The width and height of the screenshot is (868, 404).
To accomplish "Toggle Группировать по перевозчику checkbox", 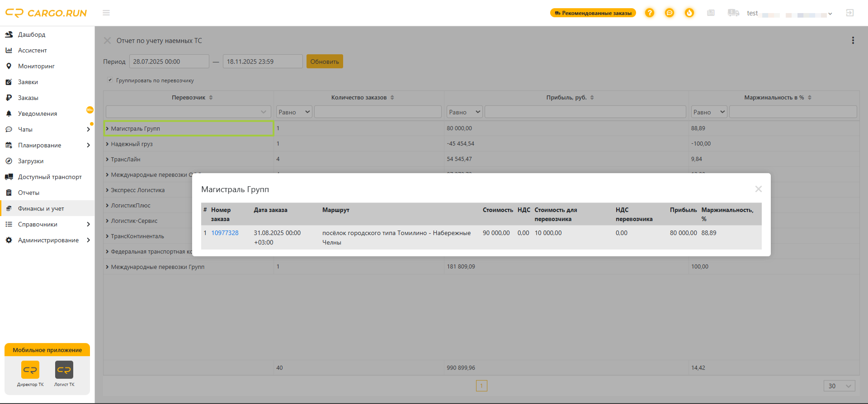I will coord(110,80).
